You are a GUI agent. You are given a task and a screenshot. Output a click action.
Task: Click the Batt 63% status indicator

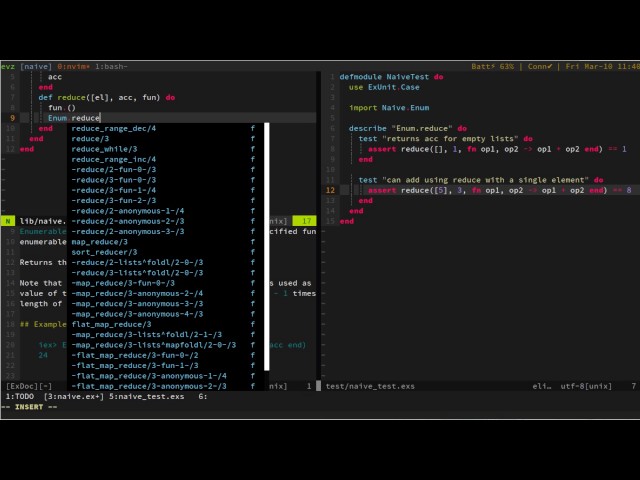pyautogui.click(x=493, y=67)
